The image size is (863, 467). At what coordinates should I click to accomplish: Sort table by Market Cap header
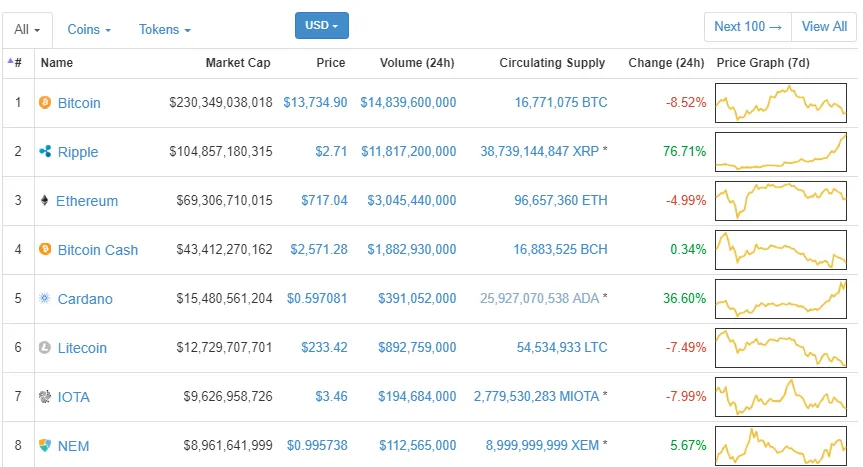click(x=238, y=63)
